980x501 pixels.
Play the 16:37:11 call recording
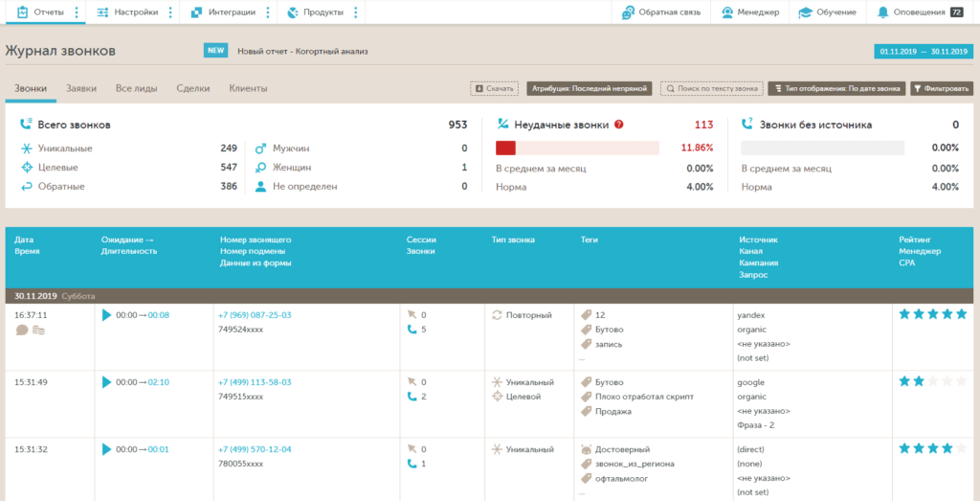[x=106, y=315]
